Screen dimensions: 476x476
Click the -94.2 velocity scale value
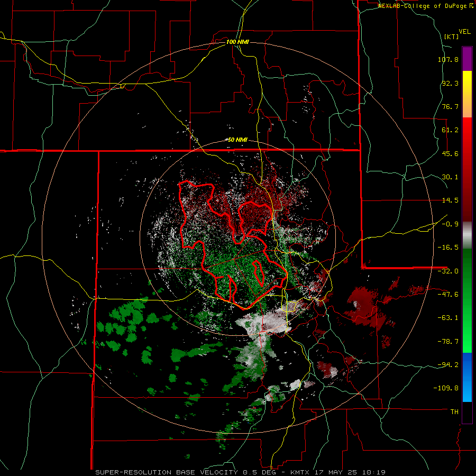coord(448,365)
